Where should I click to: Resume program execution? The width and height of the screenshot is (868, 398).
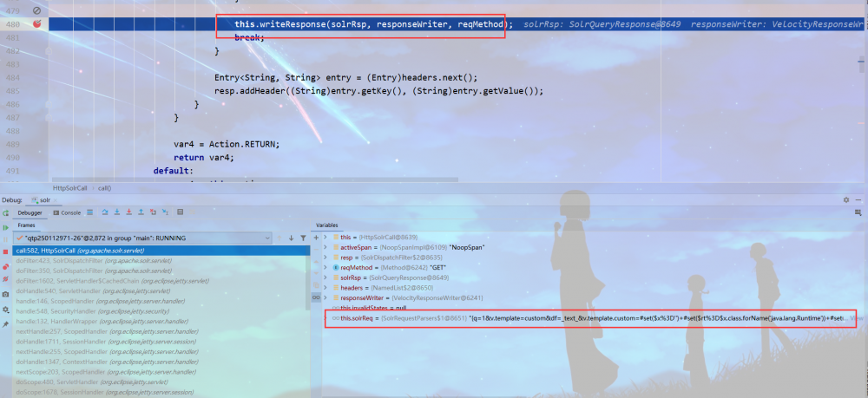(5, 228)
